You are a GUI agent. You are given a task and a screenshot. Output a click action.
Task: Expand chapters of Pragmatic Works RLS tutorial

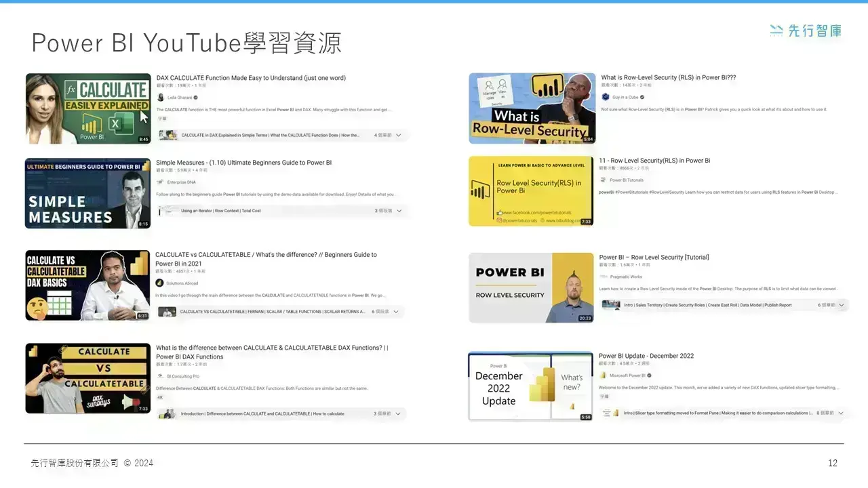842,305
